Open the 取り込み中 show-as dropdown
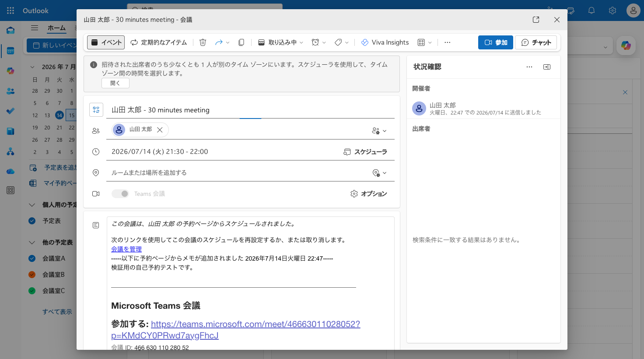644x359 pixels. 280,42
